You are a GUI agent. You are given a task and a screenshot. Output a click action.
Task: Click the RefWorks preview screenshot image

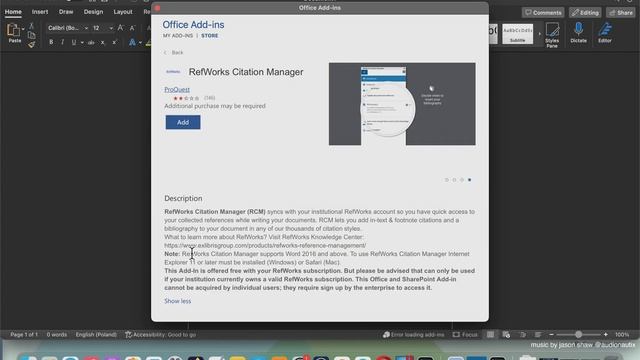coord(402,104)
